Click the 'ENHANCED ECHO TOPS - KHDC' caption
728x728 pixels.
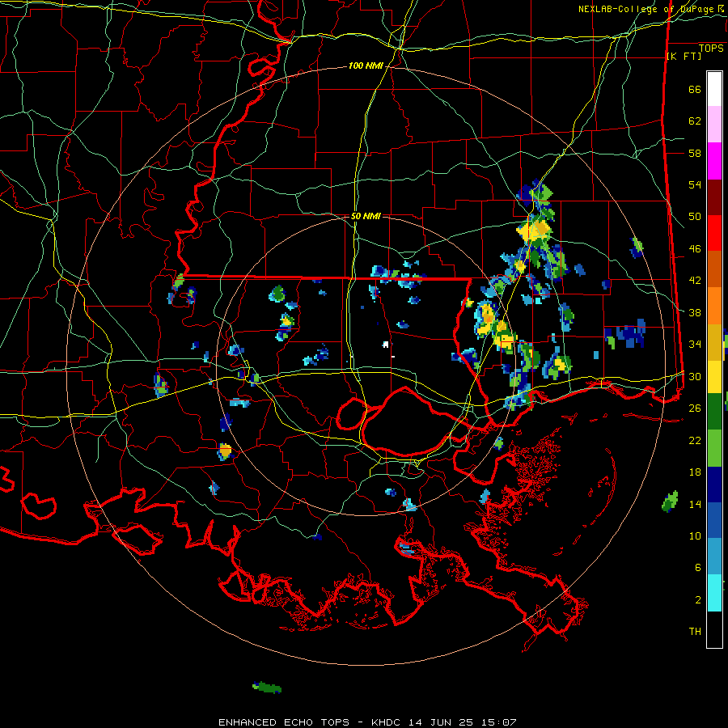(x=310, y=722)
